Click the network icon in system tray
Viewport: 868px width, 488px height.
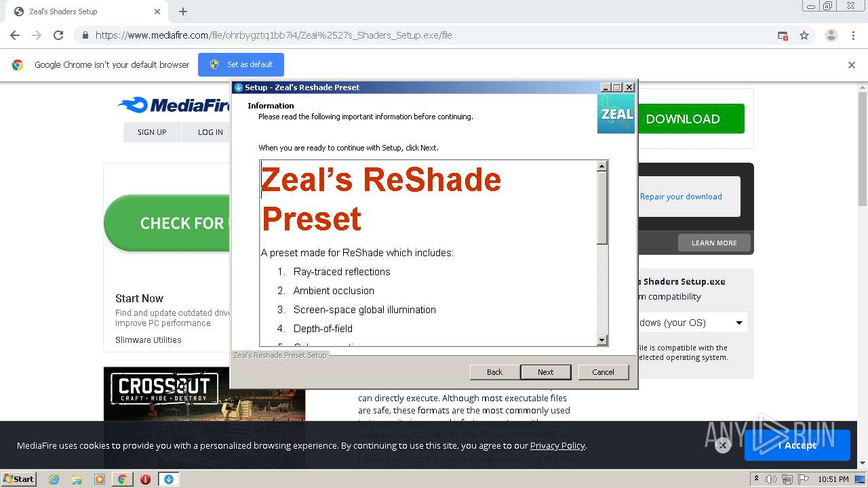point(787,479)
